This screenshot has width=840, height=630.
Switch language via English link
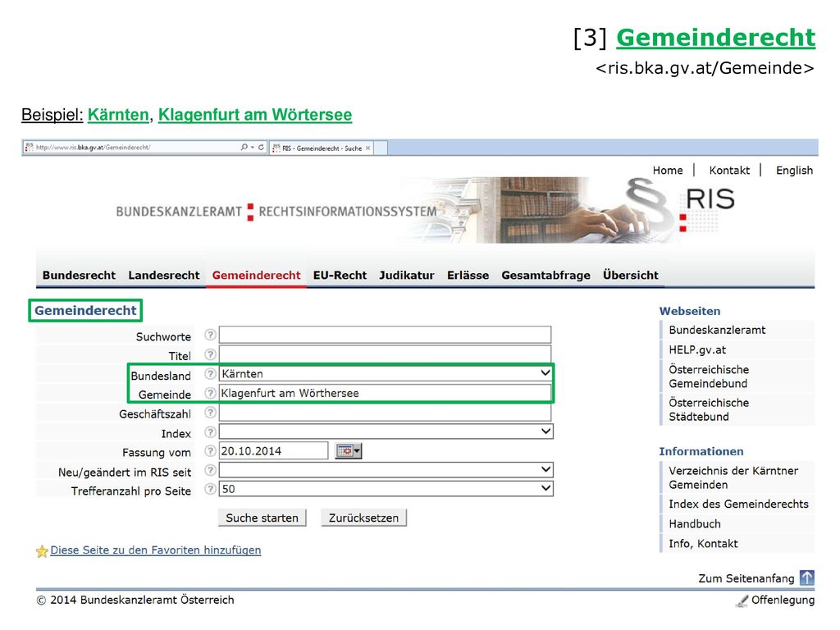coord(794,171)
